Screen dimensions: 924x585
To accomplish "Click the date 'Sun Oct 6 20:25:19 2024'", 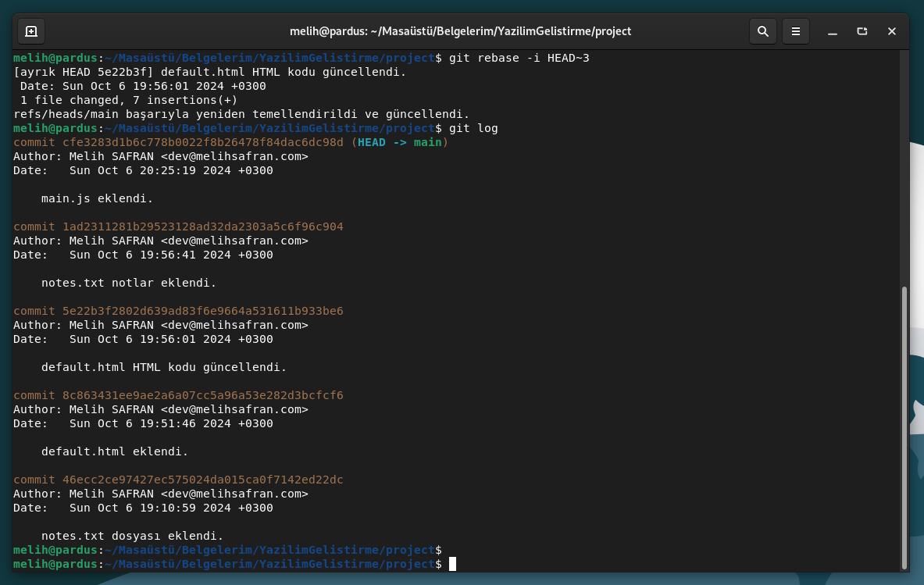I will tap(150, 170).
